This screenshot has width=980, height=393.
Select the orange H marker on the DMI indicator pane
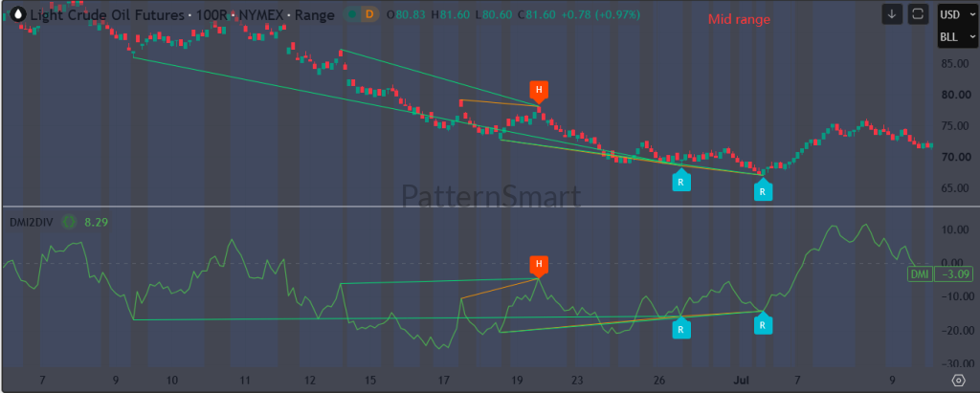click(x=539, y=265)
